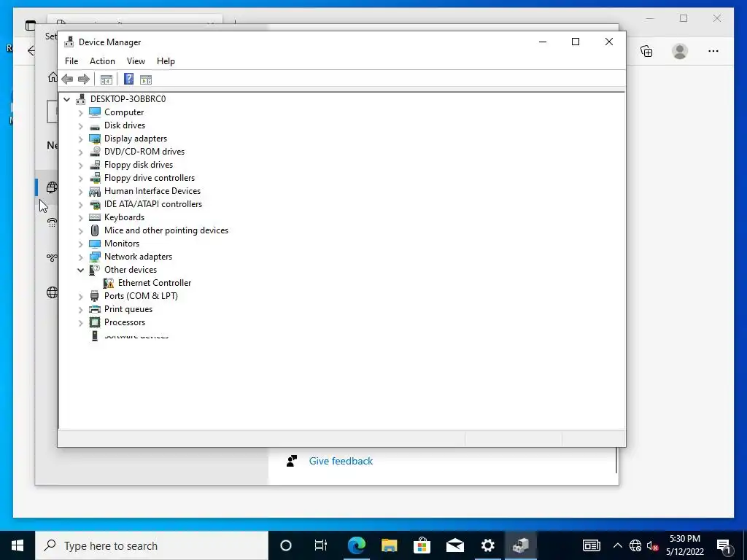Click the blue Help question mark toolbar icon

[128, 79]
